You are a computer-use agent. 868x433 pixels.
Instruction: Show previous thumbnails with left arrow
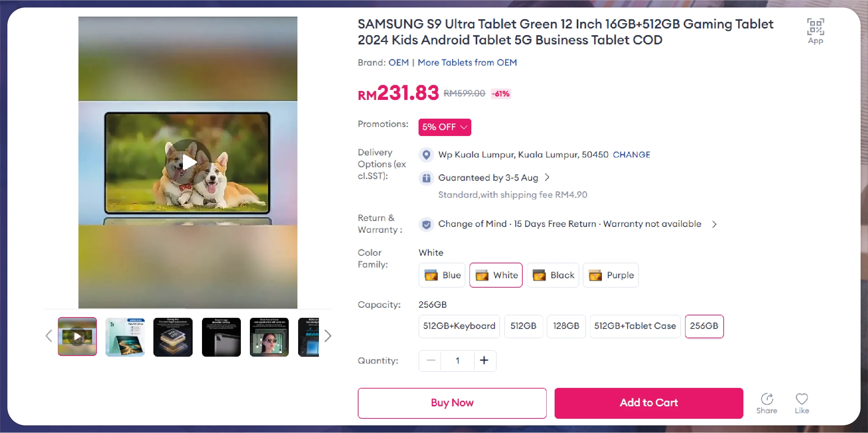click(x=49, y=336)
